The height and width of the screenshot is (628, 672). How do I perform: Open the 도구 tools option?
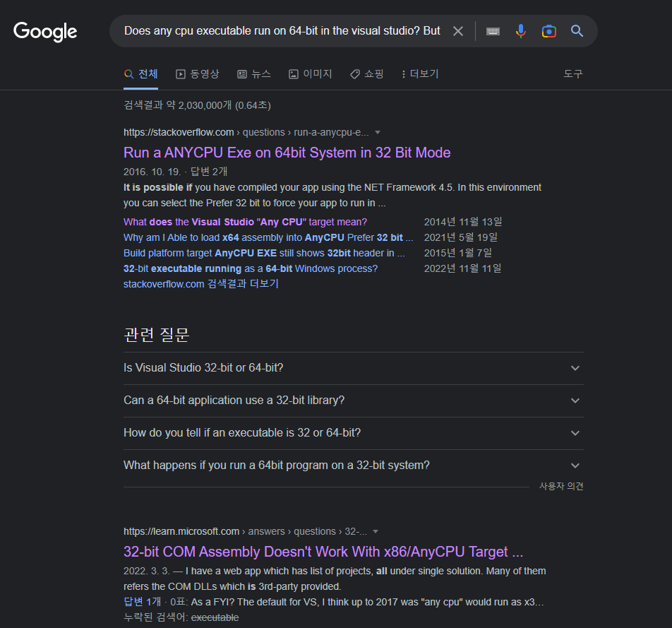click(x=573, y=74)
